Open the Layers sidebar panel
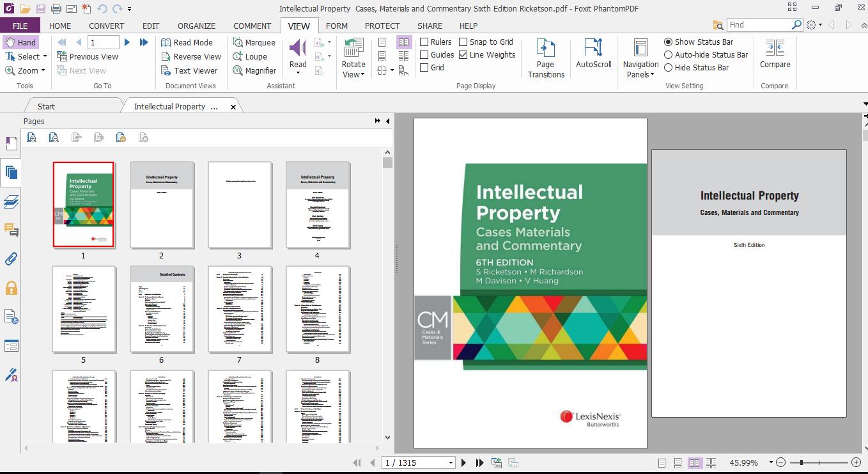This screenshot has height=474, width=868. [11, 201]
